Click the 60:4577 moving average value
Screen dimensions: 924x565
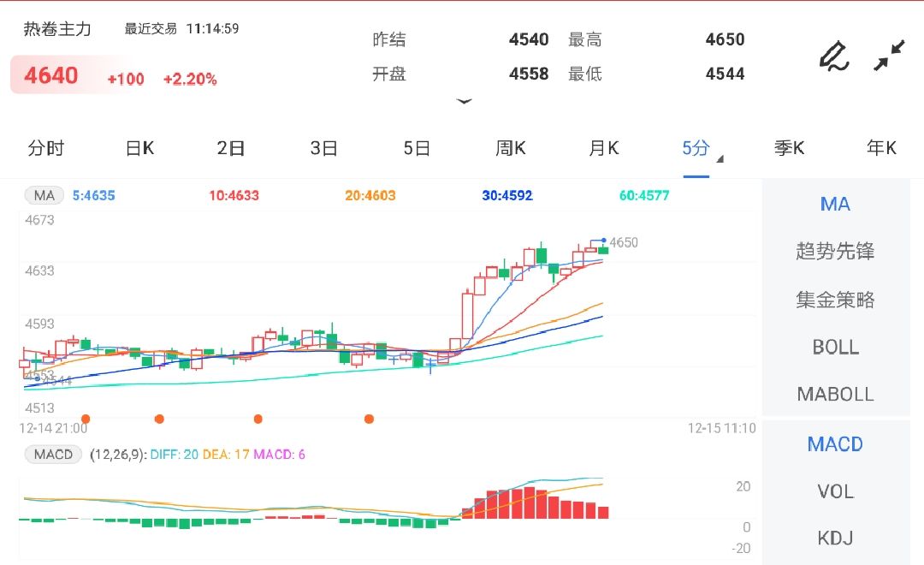point(644,195)
